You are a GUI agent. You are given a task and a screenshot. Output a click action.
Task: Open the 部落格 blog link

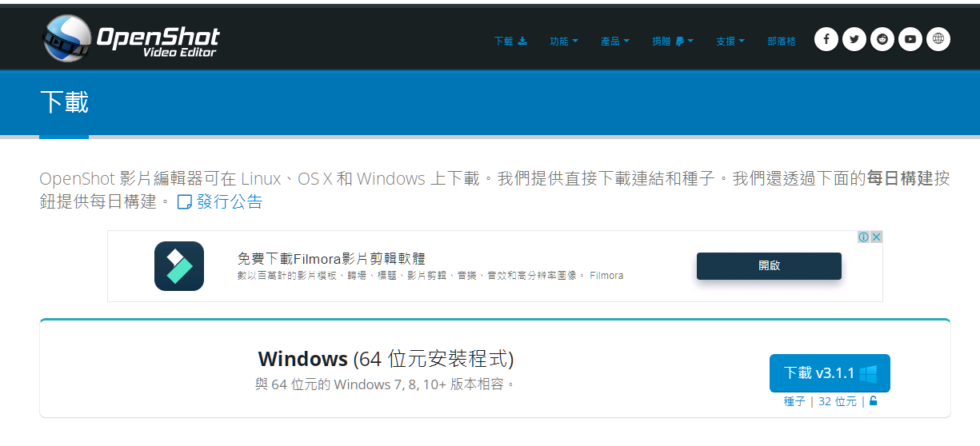click(782, 41)
